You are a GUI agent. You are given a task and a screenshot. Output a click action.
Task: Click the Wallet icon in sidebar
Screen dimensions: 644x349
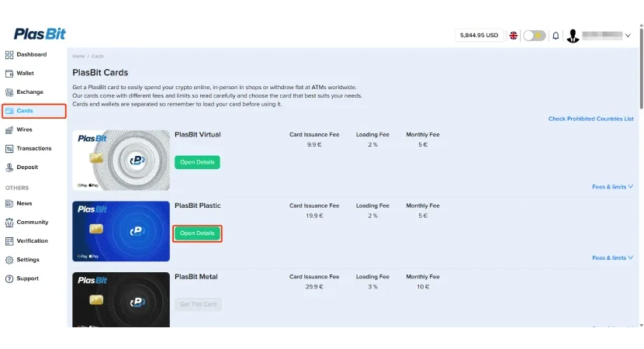(x=9, y=74)
